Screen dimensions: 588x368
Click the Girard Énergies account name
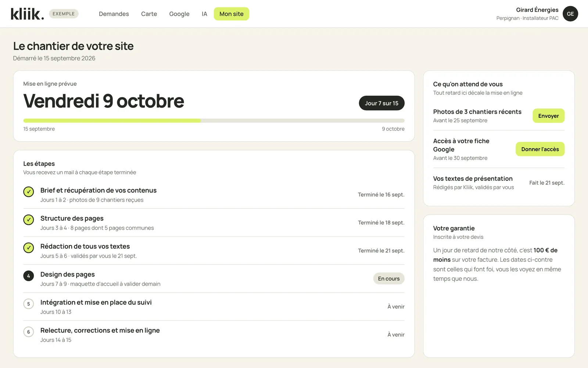[537, 10]
